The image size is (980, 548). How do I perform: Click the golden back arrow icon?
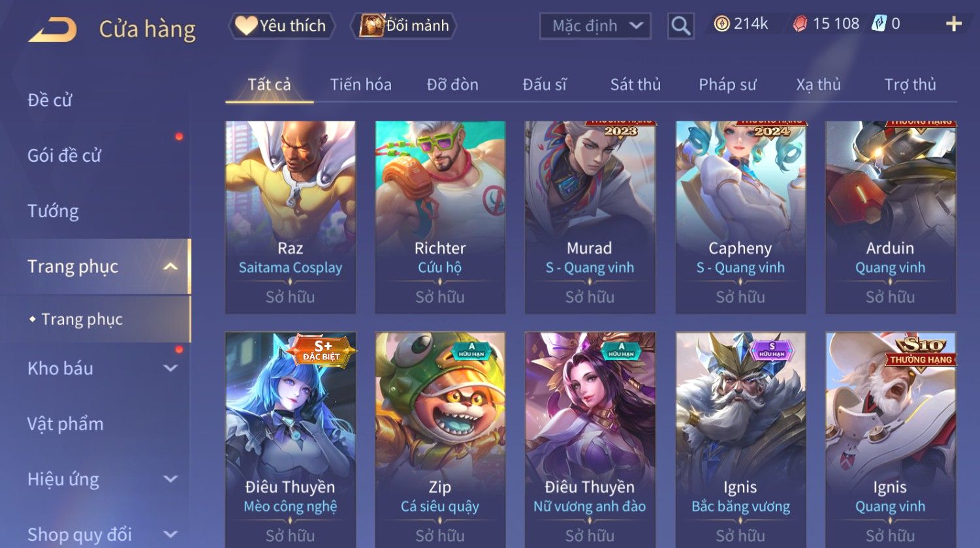52,29
